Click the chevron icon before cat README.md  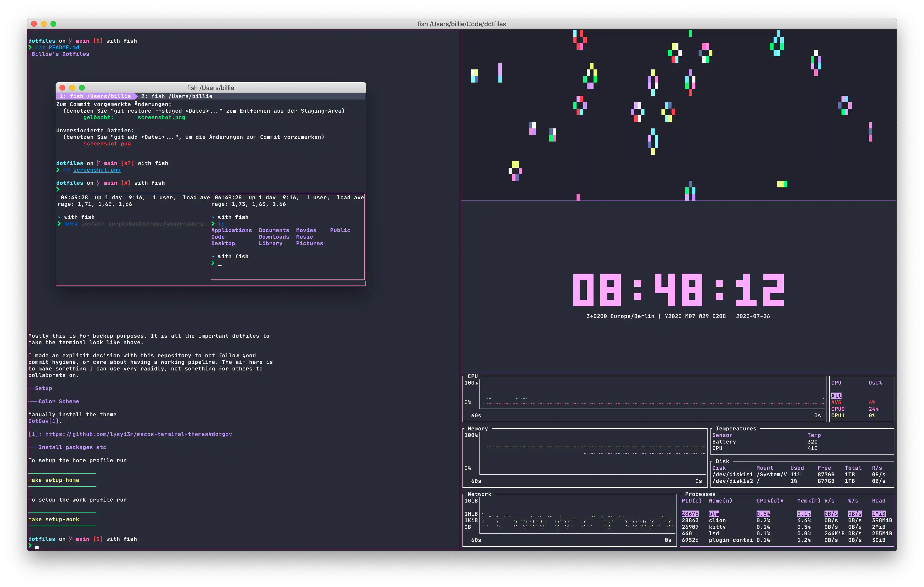30,47
